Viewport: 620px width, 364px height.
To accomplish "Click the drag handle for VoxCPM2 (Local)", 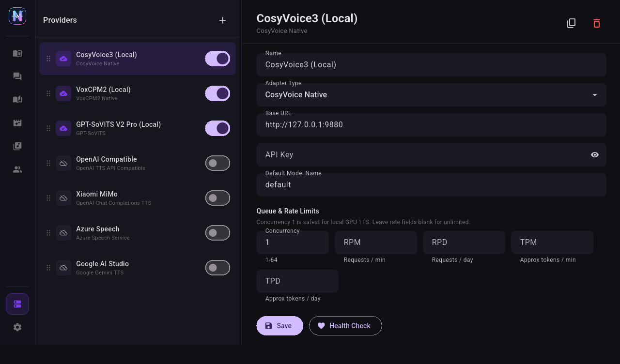I will (x=48, y=93).
